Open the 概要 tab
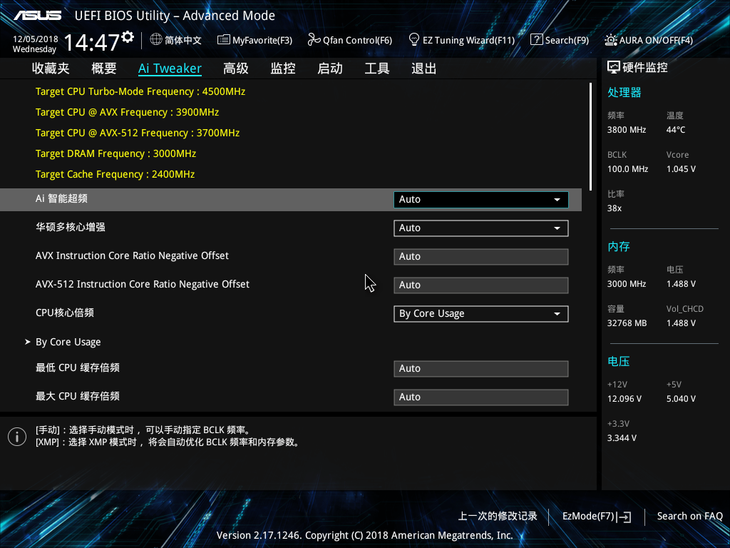730x548 pixels. 103,68
